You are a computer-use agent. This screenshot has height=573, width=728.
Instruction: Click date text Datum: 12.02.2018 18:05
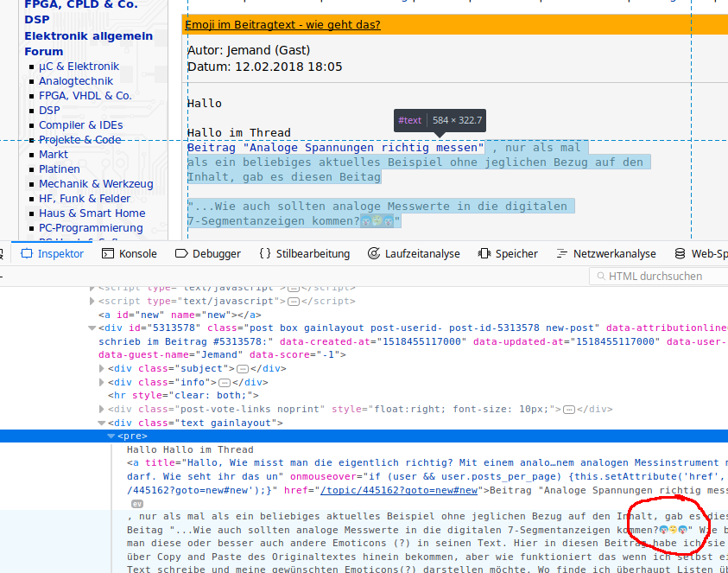pos(264,67)
